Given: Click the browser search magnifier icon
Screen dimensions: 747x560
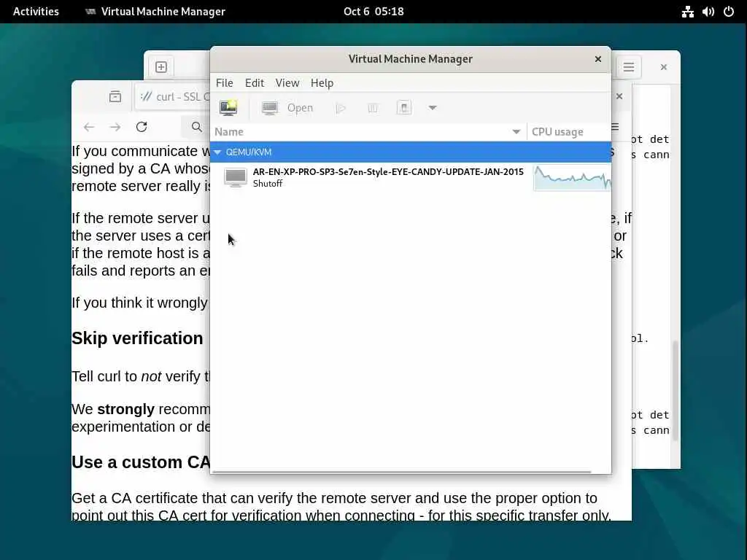Looking at the screenshot, I should tap(196, 127).
